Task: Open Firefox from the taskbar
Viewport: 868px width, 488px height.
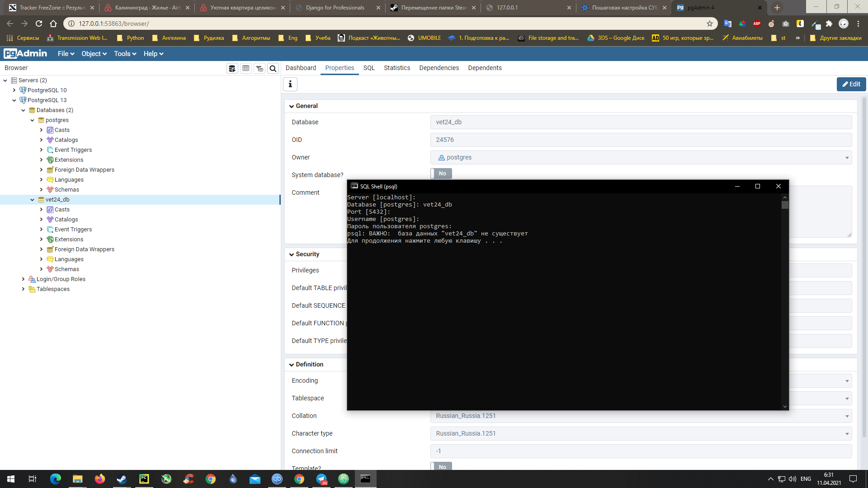Action: pyautogui.click(x=99, y=479)
